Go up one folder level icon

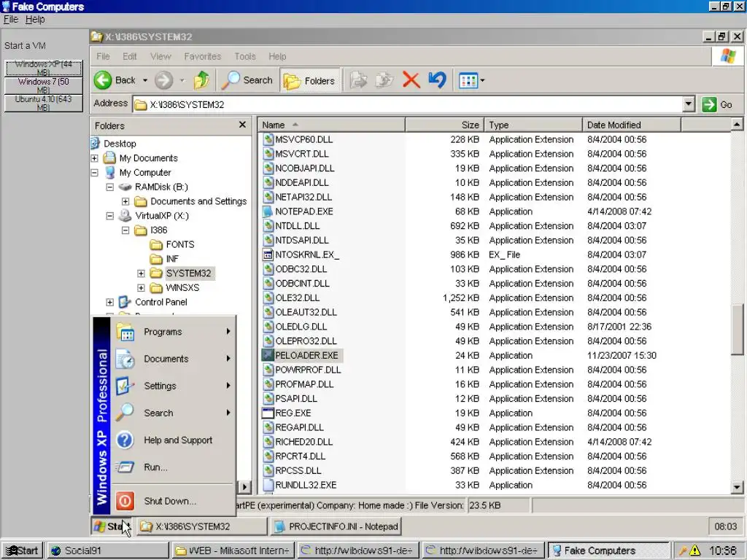click(201, 80)
